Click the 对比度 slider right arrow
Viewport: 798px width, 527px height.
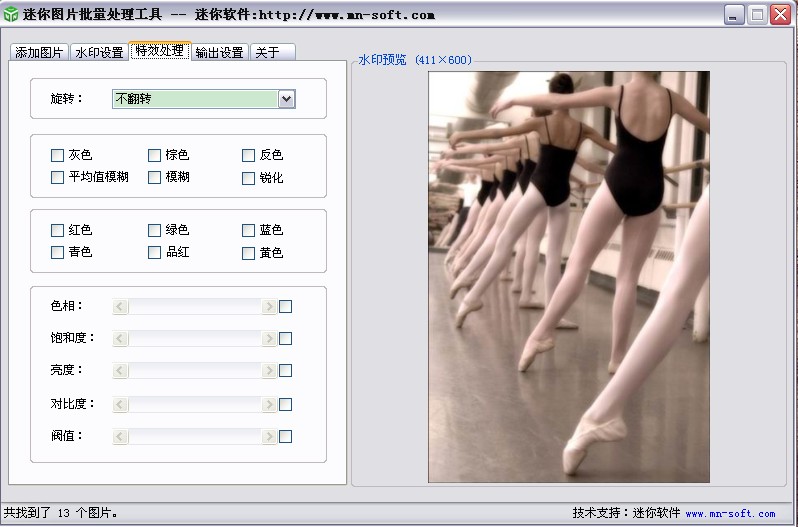pyautogui.click(x=269, y=404)
